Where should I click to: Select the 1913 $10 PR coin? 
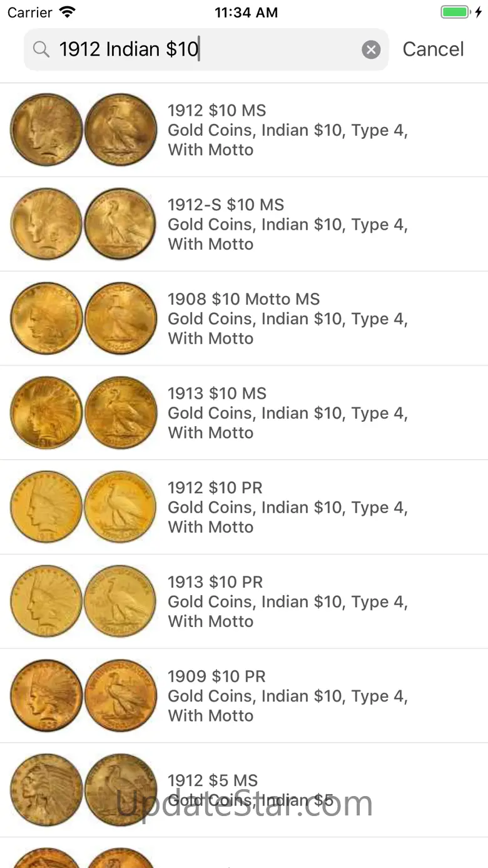288,601
